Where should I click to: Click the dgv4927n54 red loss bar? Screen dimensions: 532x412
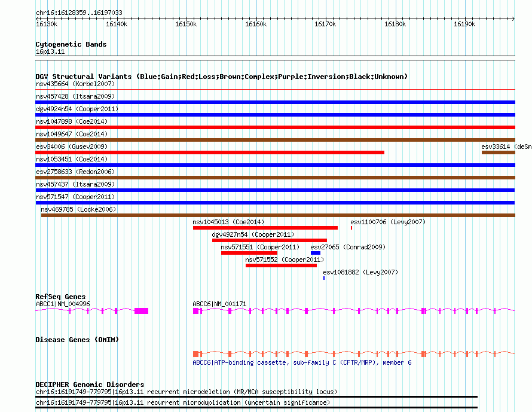270,240
